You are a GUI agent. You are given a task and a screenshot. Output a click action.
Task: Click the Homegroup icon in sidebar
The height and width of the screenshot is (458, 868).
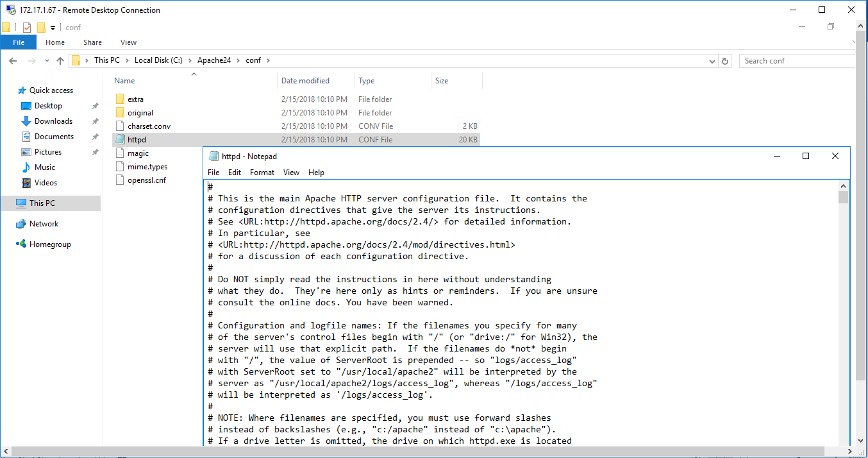coord(22,244)
